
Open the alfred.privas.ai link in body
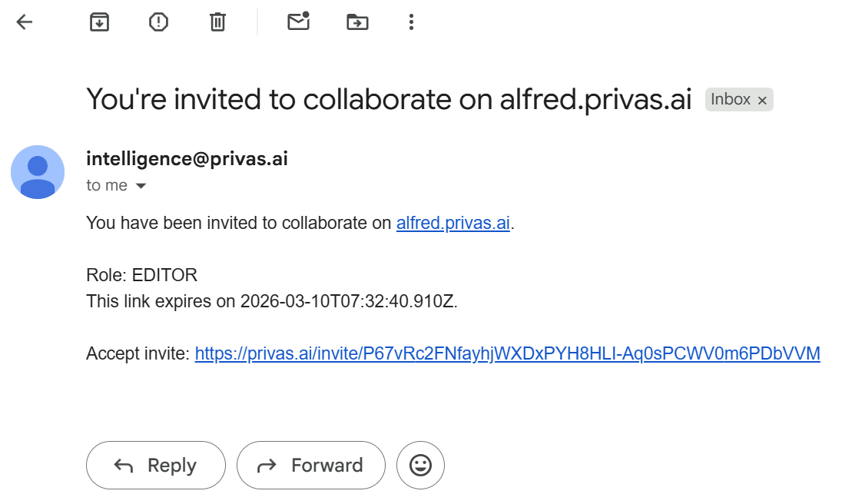pyautogui.click(x=453, y=223)
